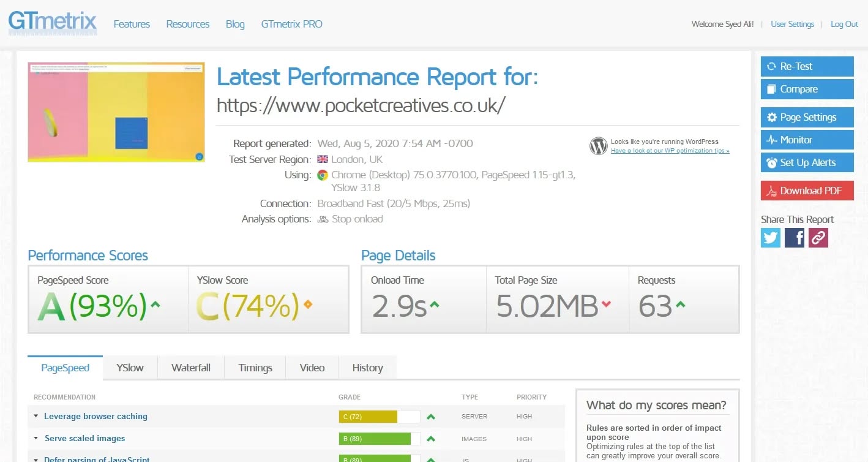868x462 pixels.
Task: Open GTmetrix PRO page
Action: (291, 24)
